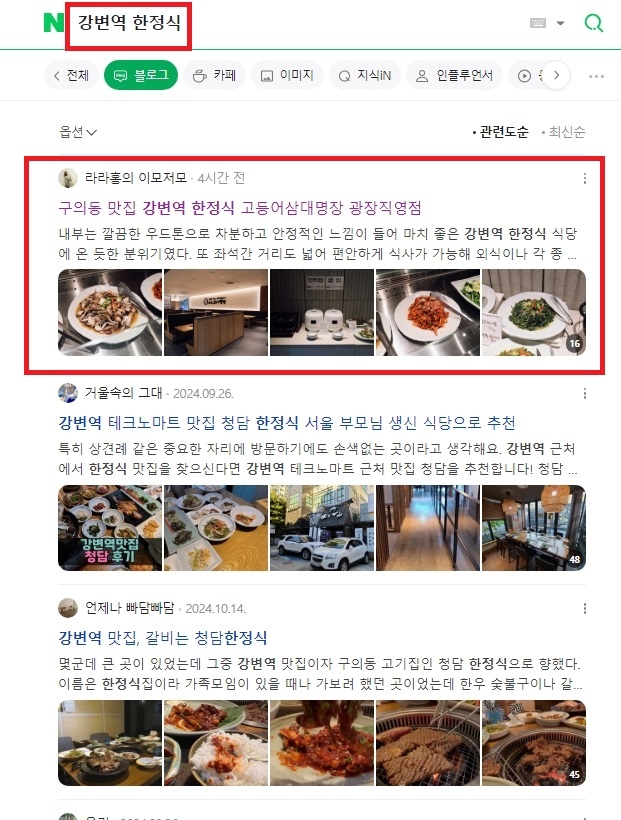Open the virtual keyboard icon
The width and height of the screenshot is (621, 820).
538,23
